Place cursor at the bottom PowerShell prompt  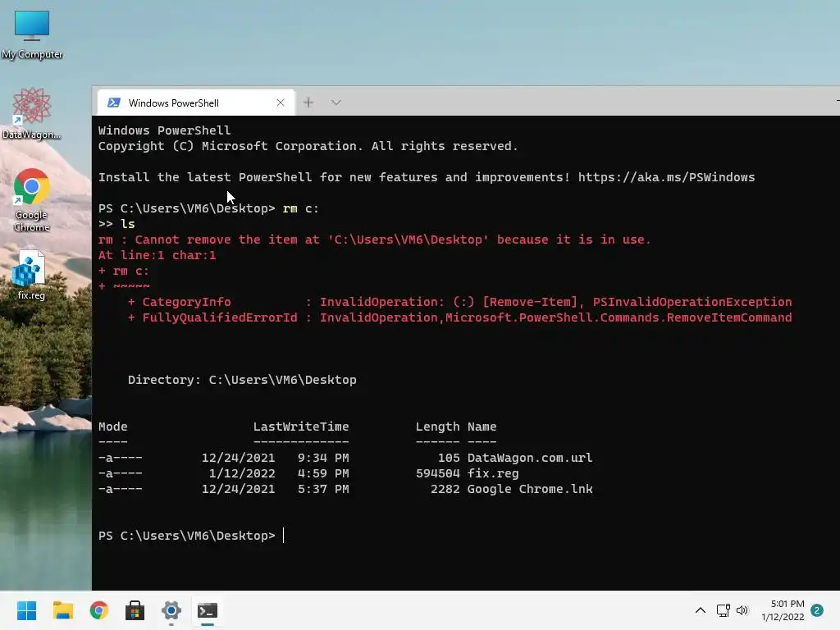(x=283, y=536)
